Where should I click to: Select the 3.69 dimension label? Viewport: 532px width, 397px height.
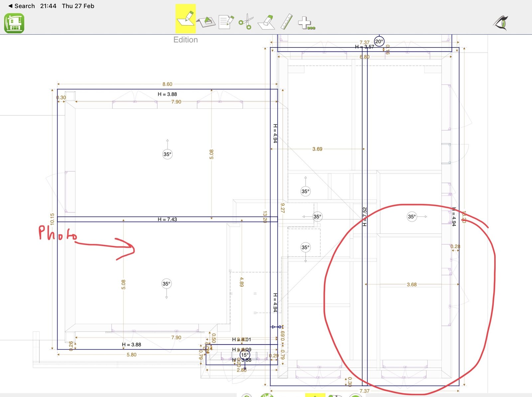point(317,149)
